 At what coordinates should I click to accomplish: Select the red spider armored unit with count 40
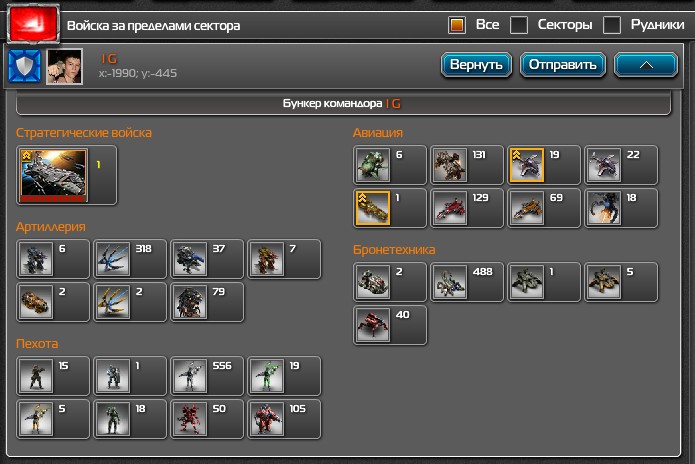click(x=390, y=325)
